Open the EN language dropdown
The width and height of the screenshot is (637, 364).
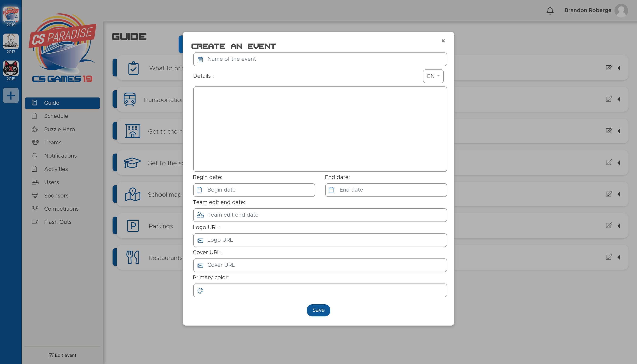[433, 76]
